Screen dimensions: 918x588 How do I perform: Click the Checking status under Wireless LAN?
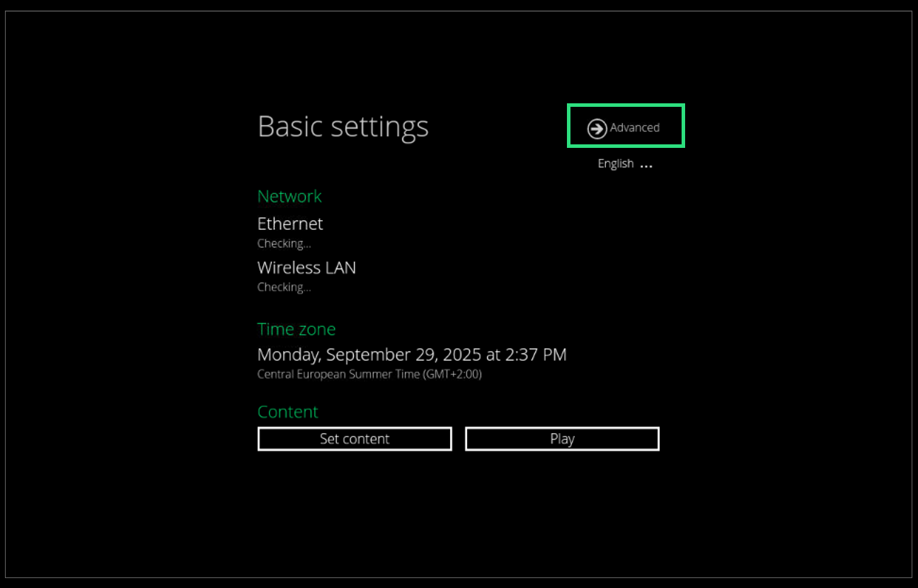pyautogui.click(x=284, y=287)
